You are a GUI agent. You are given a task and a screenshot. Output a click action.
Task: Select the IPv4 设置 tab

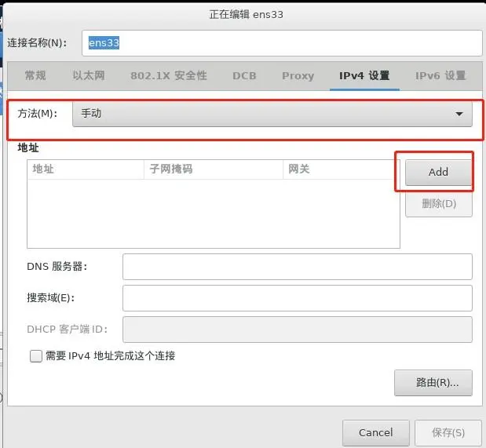point(364,75)
